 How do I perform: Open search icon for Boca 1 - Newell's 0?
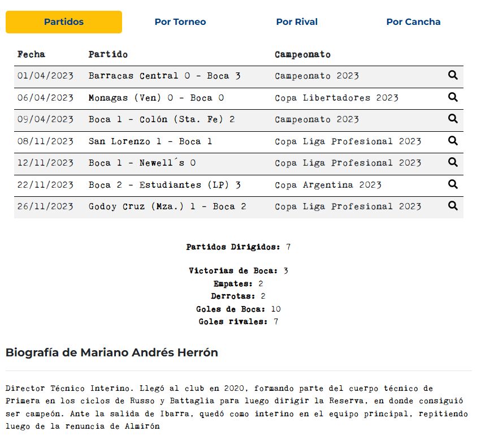point(453,162)
